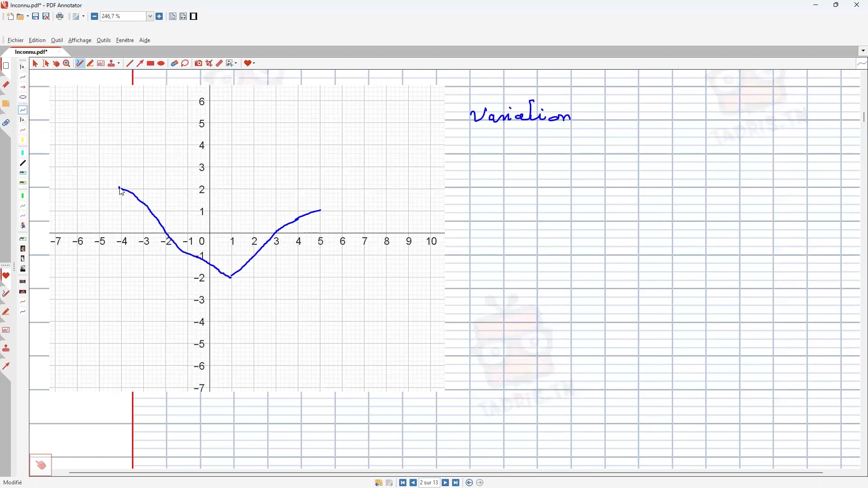Viewport: 868px width, 488px height.
Task: Activate the Lasso selection tool
Action: click(x=185, y=63)
